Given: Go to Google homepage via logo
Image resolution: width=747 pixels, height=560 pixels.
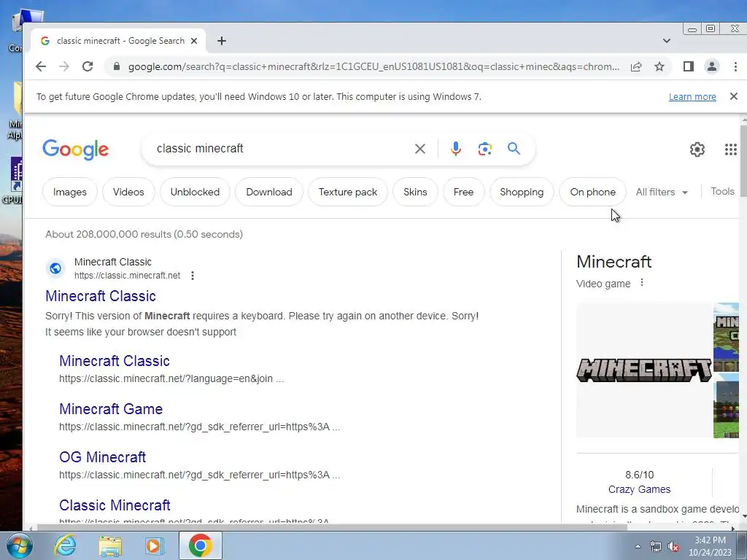Looking at the screenshot, I should tap(75, 149).
